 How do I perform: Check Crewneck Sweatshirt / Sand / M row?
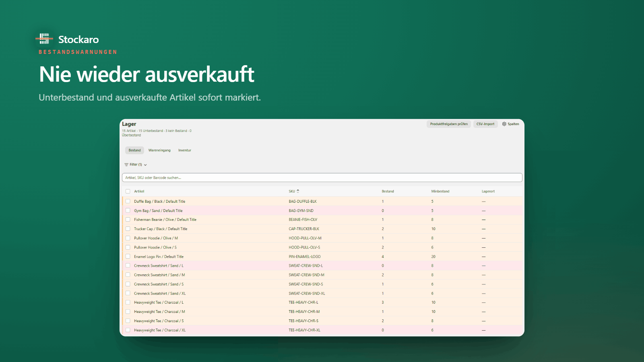(128, 275)
